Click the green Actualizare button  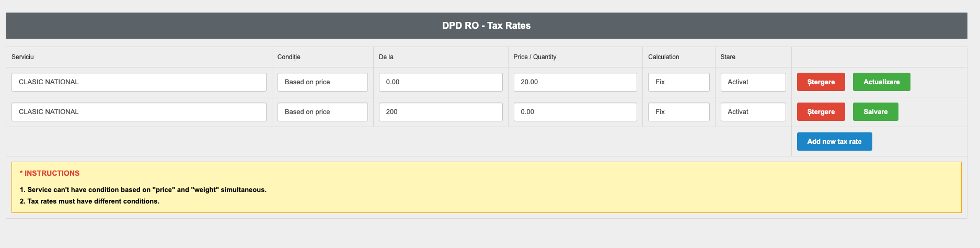pyautogui.click(x=882, y=82)
